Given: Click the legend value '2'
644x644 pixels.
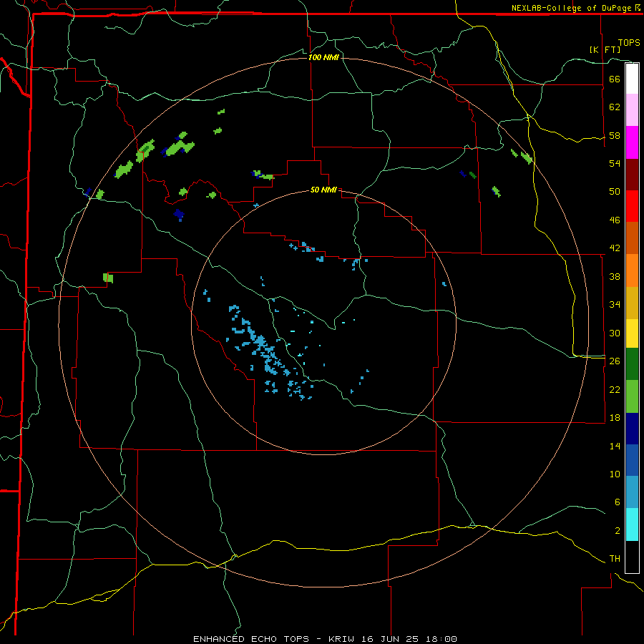Looking at the screenshot, I should point(617,531).
